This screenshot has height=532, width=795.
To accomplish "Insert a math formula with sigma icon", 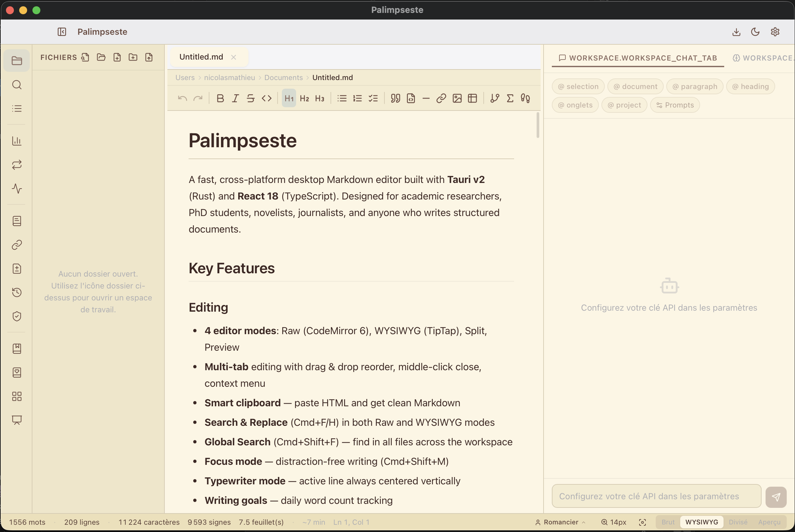I will (510, 98).
